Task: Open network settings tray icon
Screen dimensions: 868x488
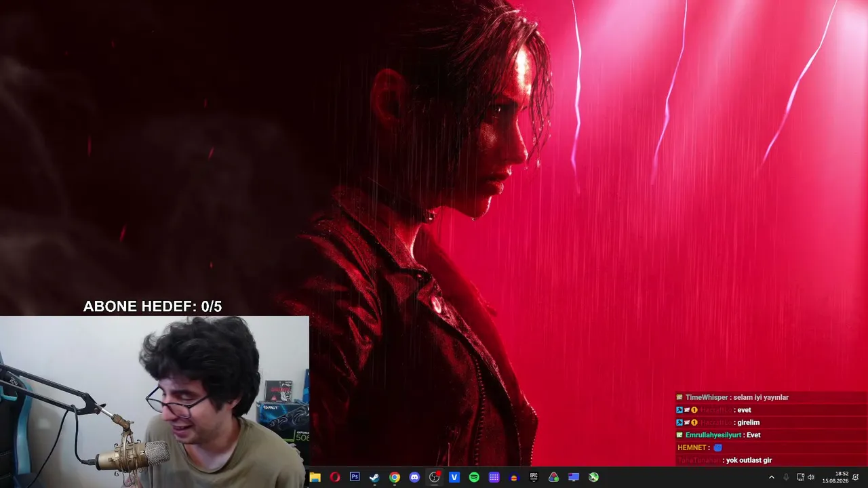Action: pos(800,477)
